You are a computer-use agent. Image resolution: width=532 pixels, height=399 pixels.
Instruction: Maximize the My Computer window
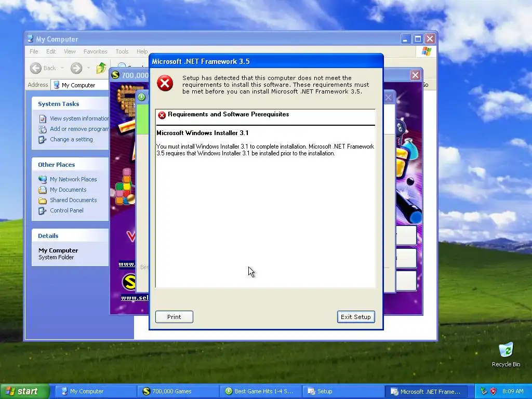click(418, 38)
